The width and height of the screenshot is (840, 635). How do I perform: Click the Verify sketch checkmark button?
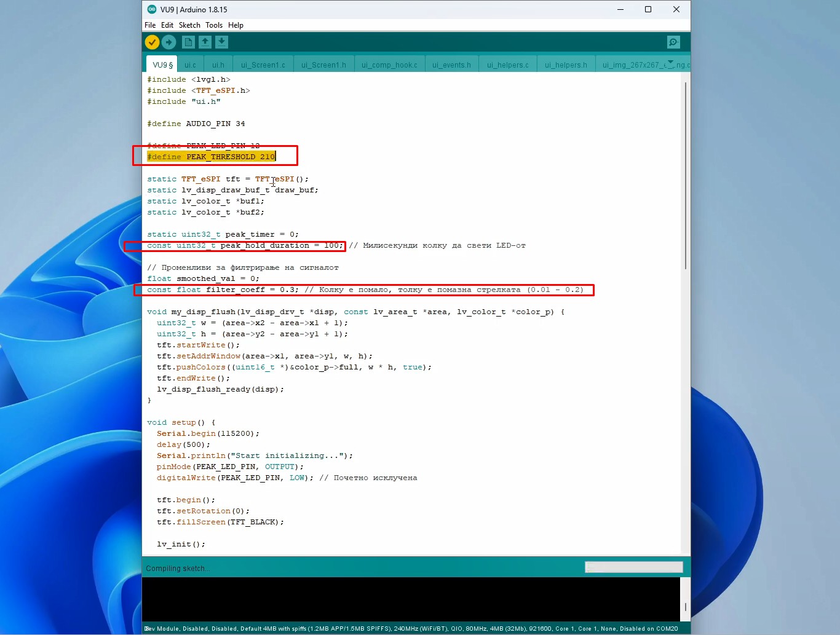[x=152, y=42]
